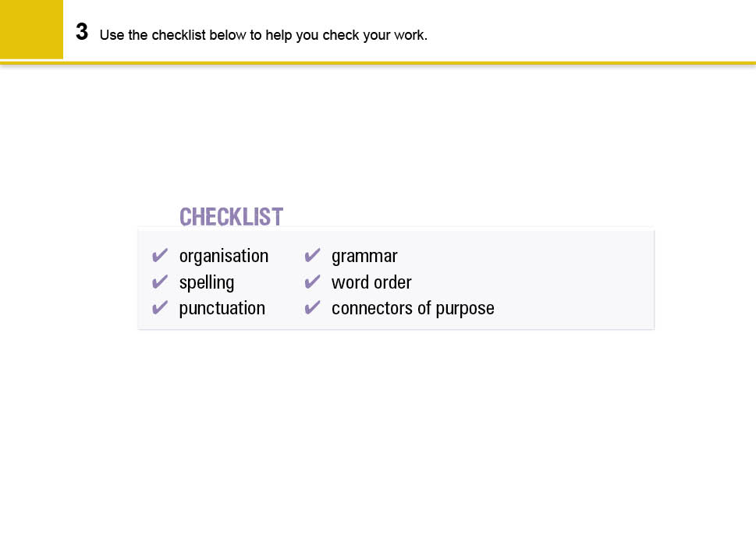Tick the checkmark beside organisation

[x=160, y=256]
